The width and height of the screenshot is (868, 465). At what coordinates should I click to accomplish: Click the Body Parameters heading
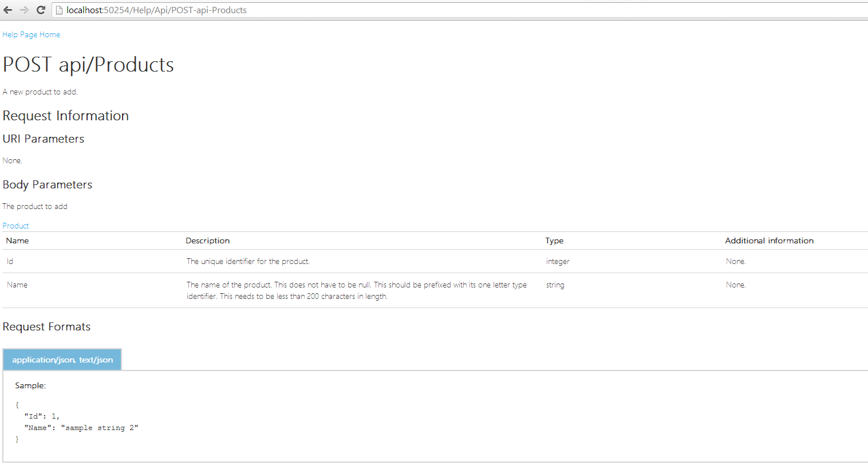(48, 184)
